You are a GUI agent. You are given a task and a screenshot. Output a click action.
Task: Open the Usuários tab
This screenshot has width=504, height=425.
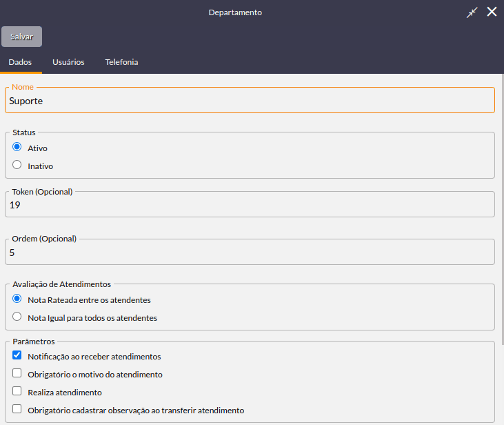coord(68,62)
